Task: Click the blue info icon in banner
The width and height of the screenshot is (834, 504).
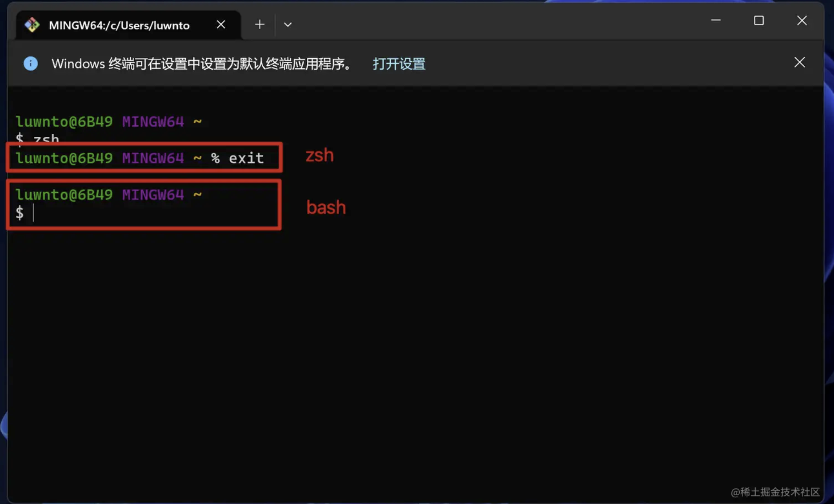Action: click(x=31, y=64)
